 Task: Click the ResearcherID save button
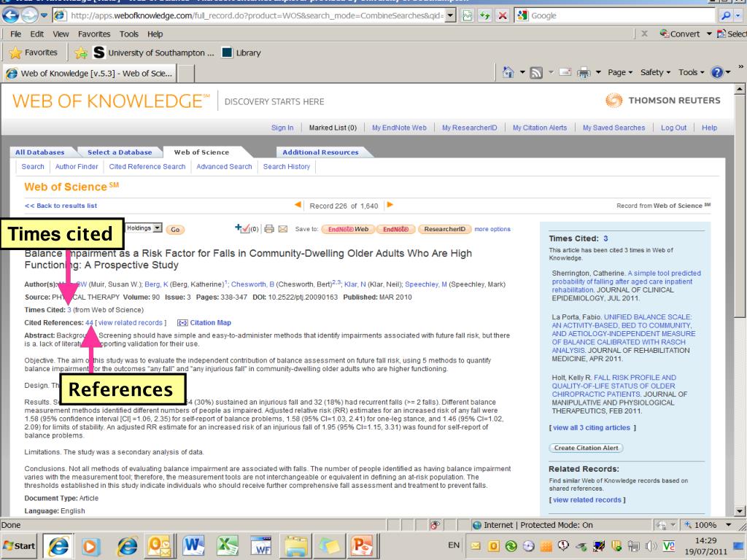tap(444, 229)
